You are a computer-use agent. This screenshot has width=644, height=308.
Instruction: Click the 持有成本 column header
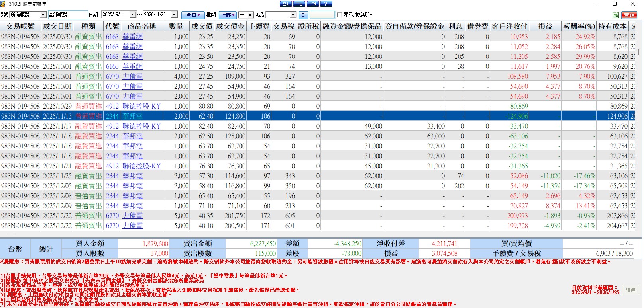(613, 26)
